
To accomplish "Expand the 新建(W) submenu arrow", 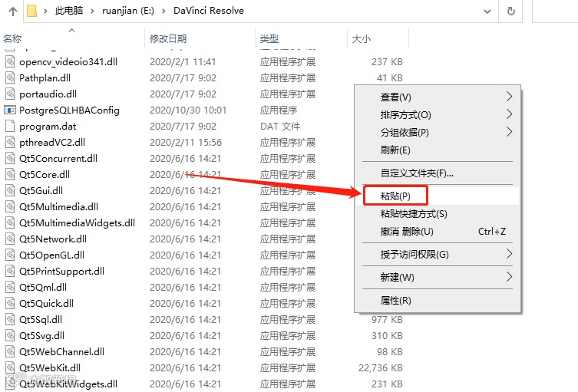I will pyautogui.click(x=509, y=277).
